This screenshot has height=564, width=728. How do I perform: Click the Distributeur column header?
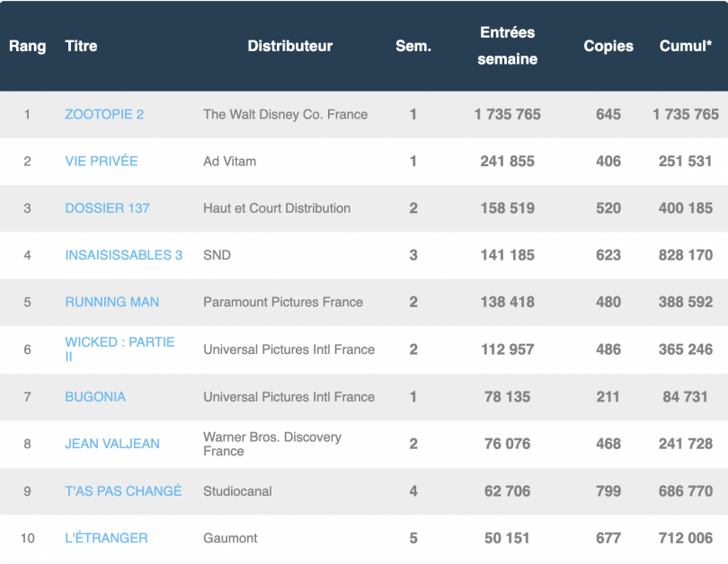pyautogui.click(x=289, y=46)
